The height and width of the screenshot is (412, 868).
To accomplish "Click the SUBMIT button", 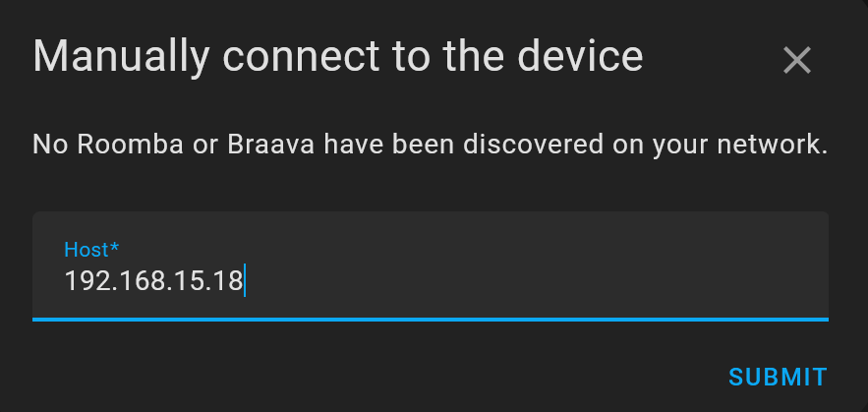I will [x=778, y=377].
